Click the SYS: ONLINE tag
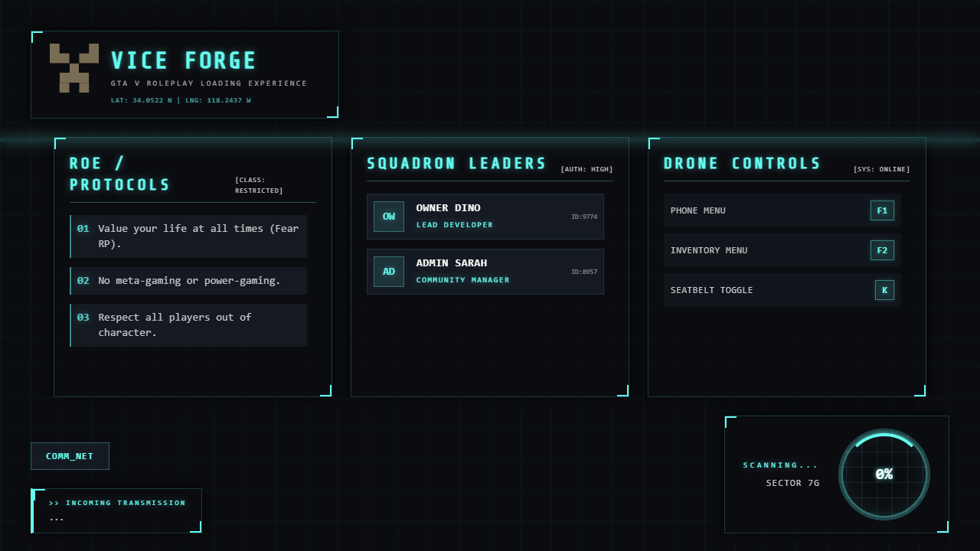Screen dimensions: 980x551 pos(882,169)
